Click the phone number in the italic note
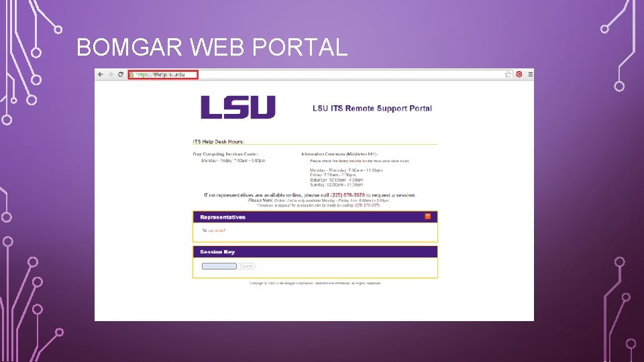 click(x=367, y=205)
